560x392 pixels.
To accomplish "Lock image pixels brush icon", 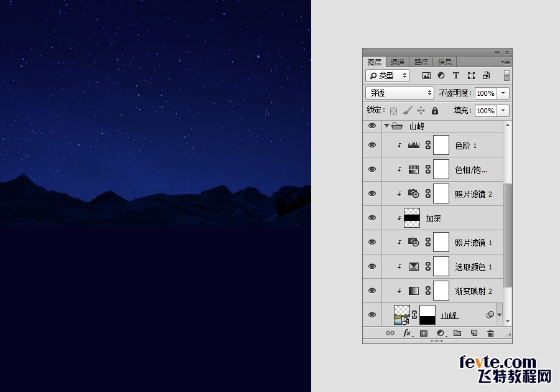I will [407, 111].
